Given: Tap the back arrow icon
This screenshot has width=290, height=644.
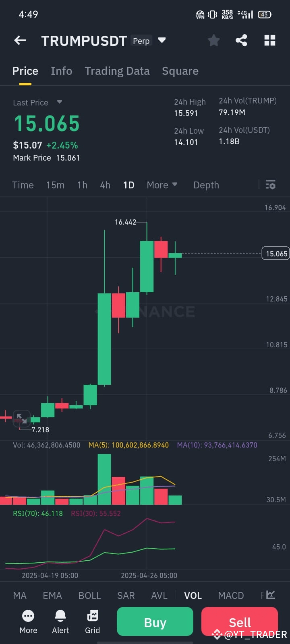Looking at the screenshot, I should pos(20,40).
